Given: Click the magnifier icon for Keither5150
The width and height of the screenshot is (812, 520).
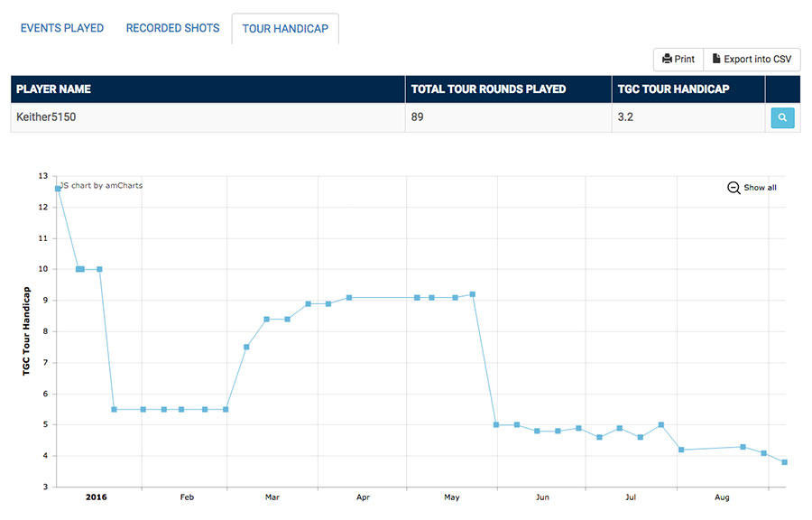Looking at the screenshot, I should click(x=782, y=117).
